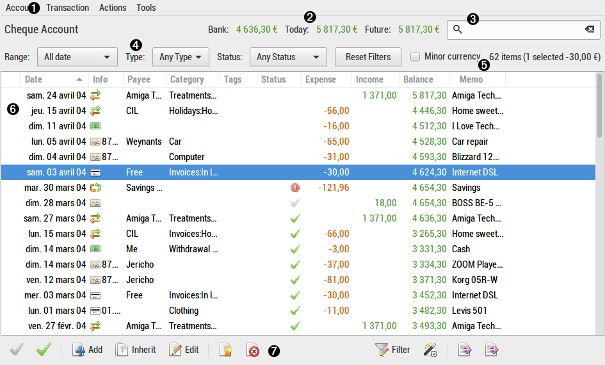Open the 'Any Status' dropdown
Viewport: 605px width, 365px height.
[288, 57]
